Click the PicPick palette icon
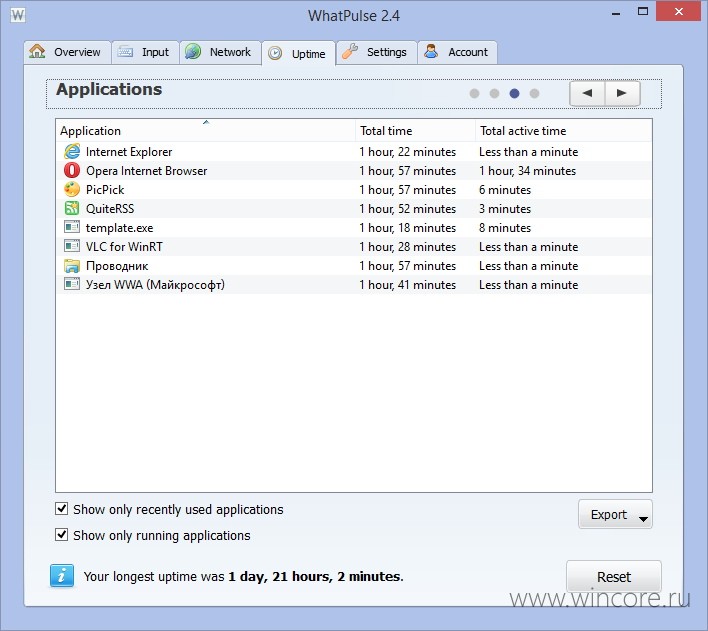This screenshot has width=708, height=631. pyautogui.click(x=72, y=189)
